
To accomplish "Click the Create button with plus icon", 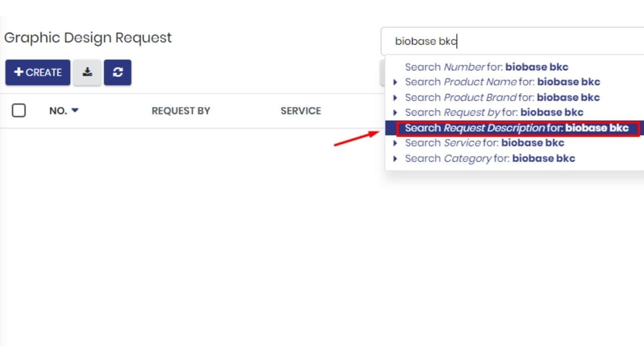I will pyautogui.click(x=38, y=72).
